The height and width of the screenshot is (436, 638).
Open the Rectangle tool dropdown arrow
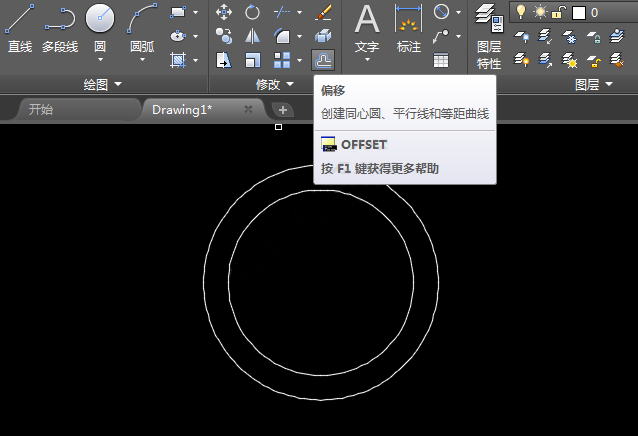(x=196, y=13)
